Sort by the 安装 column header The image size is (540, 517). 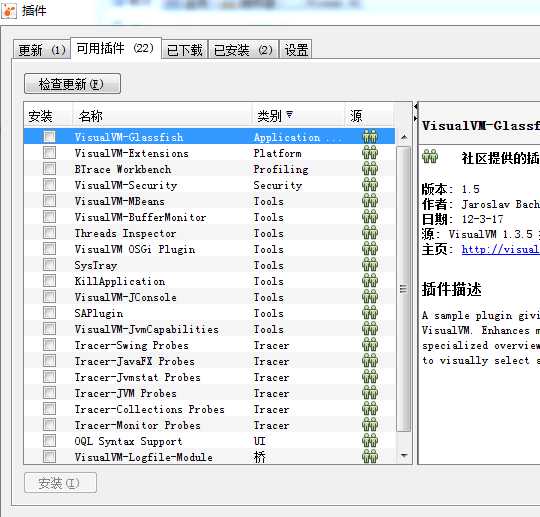pyautogui.click(x=48, y=115)
